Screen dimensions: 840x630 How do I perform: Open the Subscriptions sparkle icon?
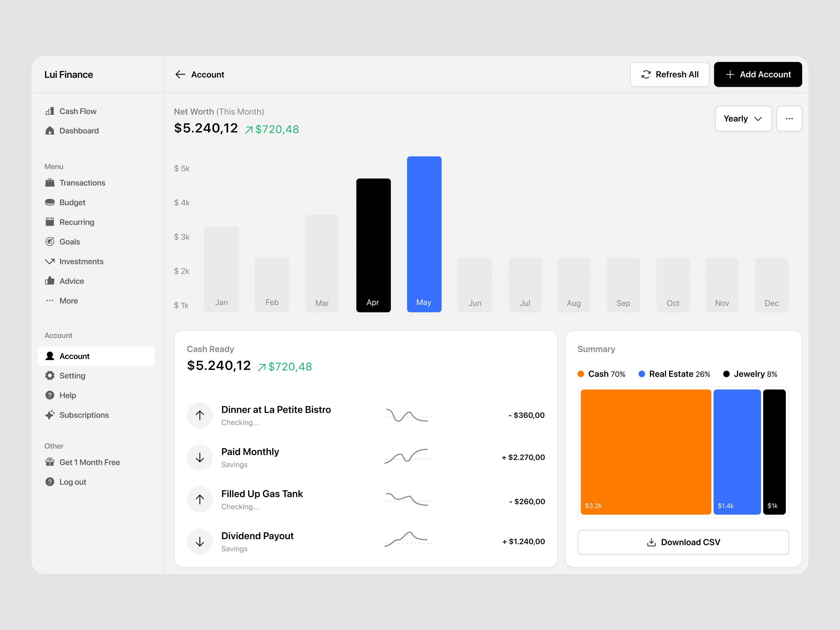pyautogui.click(x=50, y=415)
